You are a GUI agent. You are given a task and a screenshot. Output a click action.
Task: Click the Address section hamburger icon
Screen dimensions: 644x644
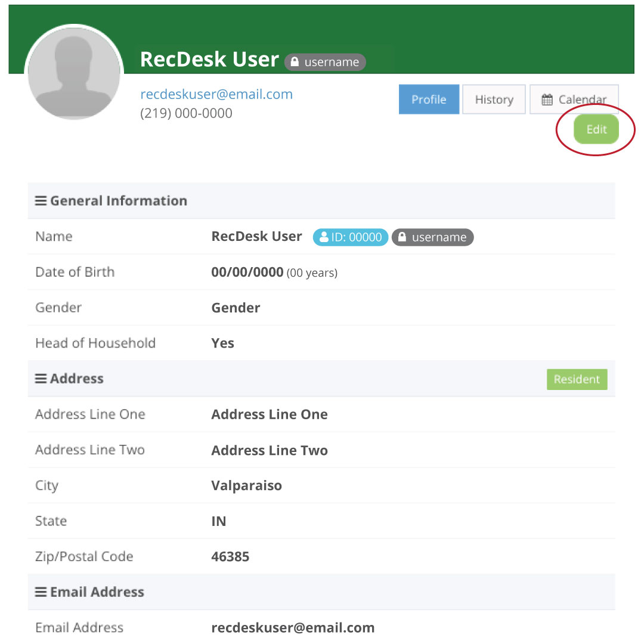[41, 379]
